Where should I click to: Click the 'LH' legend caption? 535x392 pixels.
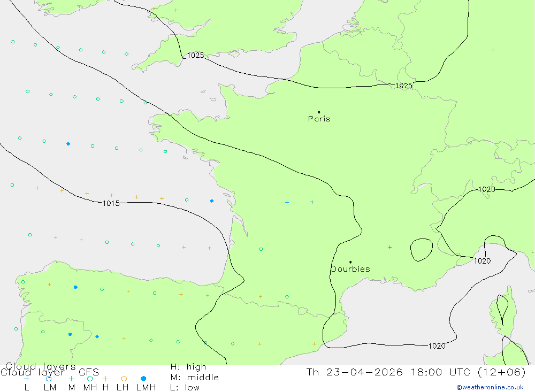click(x=123, y=388)
